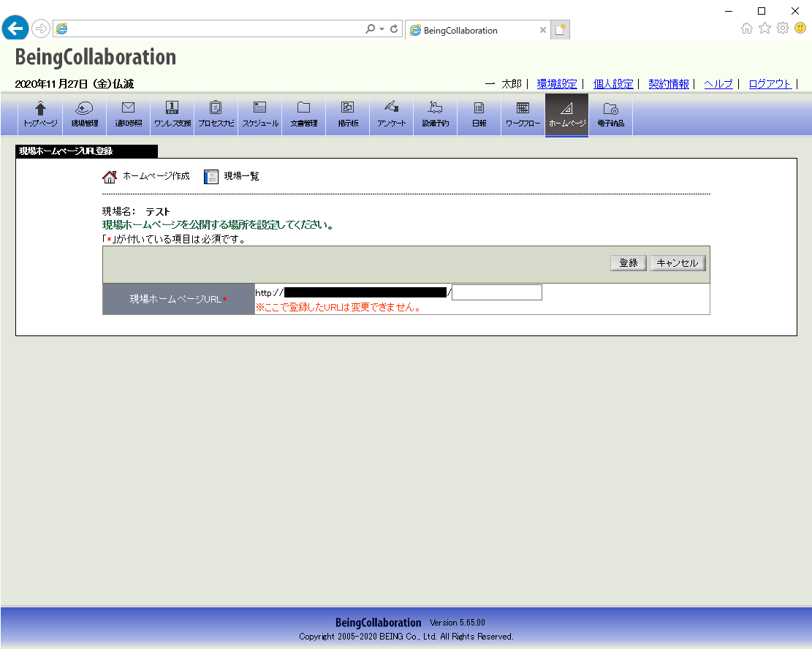Viewport: 812px width, 649px height.
Task: Open the 個人設定 link
Action: coord(613,84)
